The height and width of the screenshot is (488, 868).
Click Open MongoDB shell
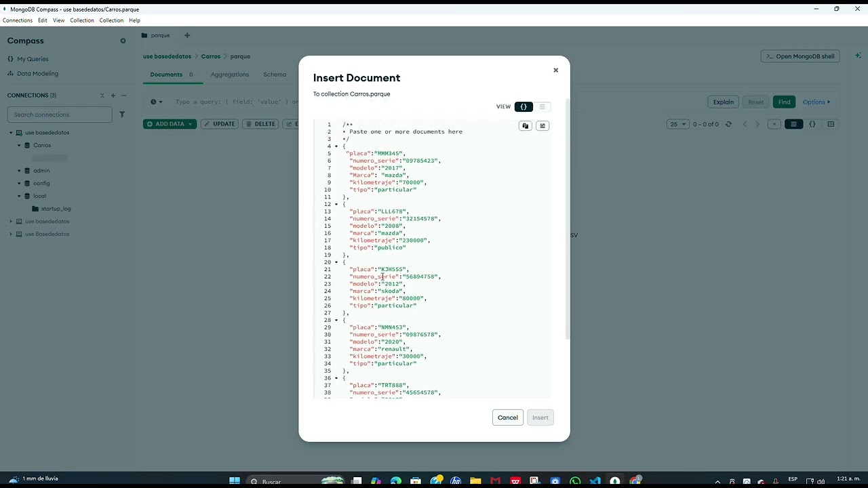pyautogui.click(x=800, y=56)
